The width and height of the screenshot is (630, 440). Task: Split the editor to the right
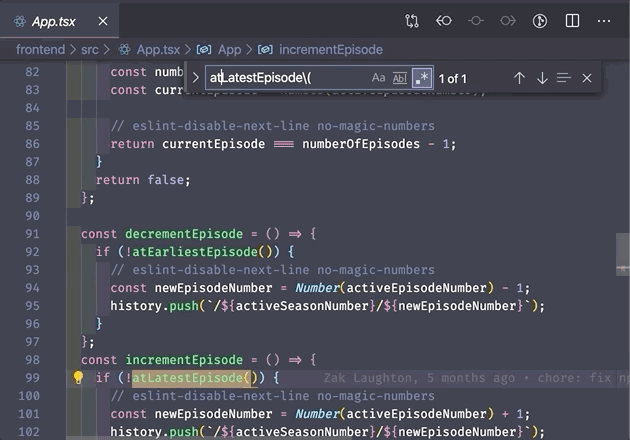572,21
